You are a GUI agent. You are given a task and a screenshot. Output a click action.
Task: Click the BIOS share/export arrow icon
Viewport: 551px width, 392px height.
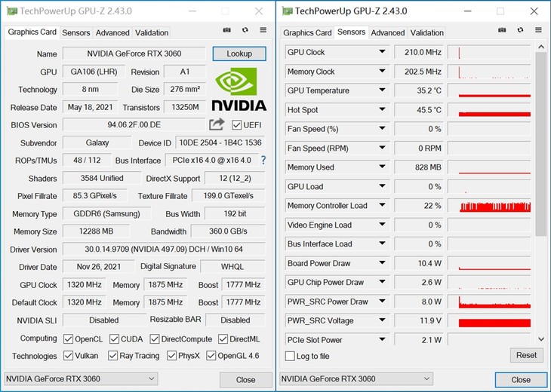tap(217, 124)
